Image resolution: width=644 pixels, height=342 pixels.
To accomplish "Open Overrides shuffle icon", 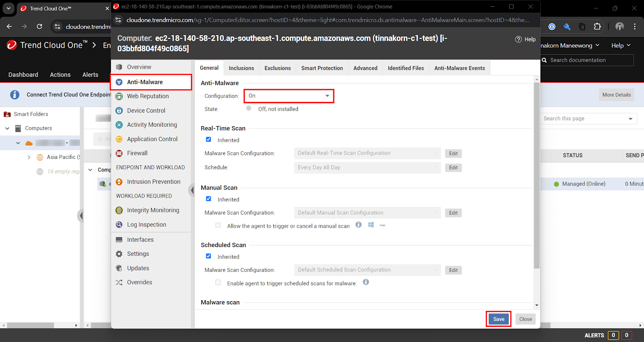I will point(119,282).
